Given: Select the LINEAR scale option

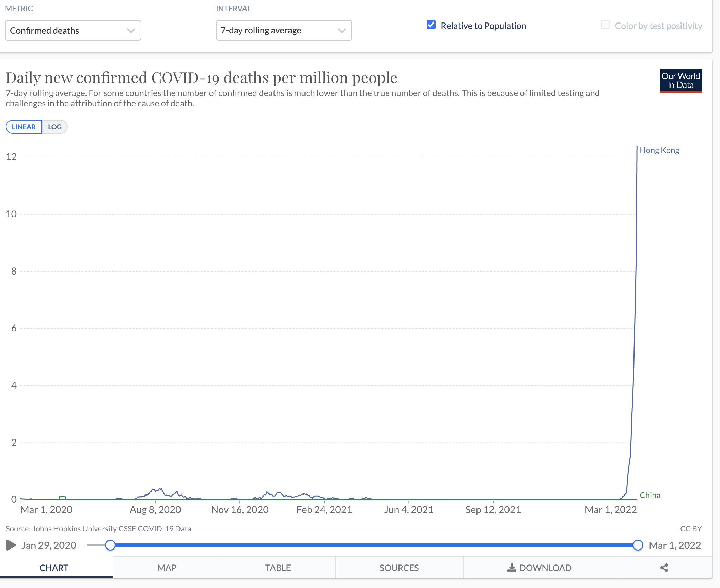Looking at the screenshot, I should pos(24,127).
